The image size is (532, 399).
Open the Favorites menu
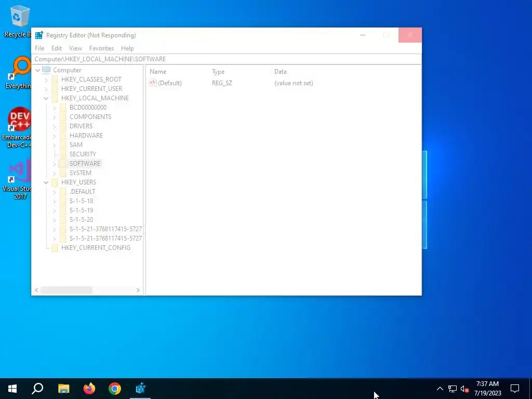pyautogui.click(x=101, y=48)
